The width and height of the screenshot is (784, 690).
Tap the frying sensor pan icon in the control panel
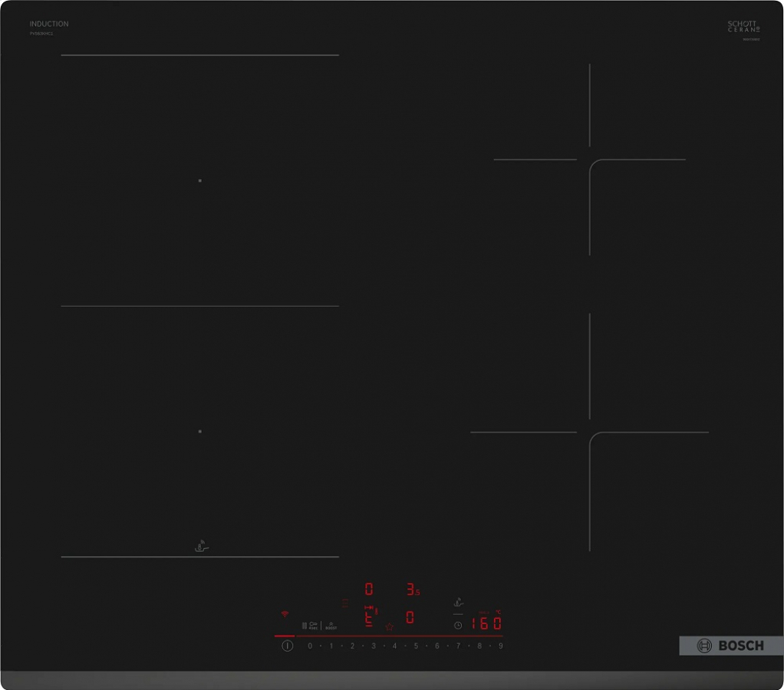[x=458, y=602]
